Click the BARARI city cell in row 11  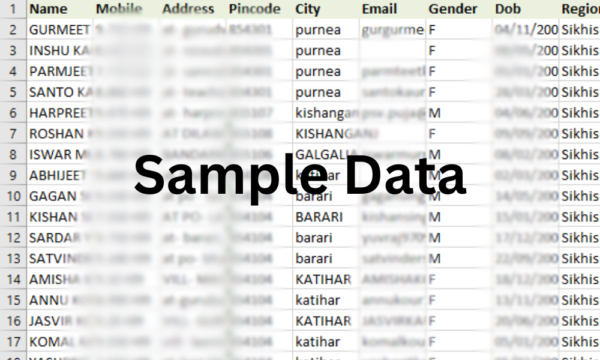326,217
